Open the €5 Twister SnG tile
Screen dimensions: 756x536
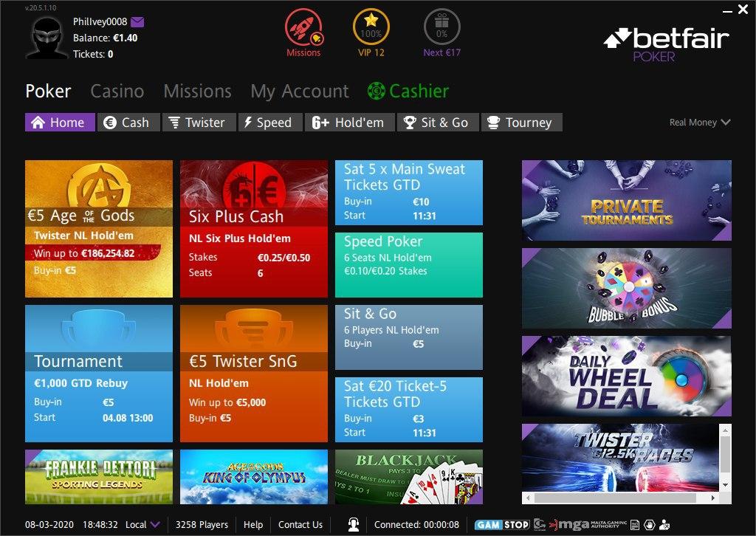pos(254,374)
